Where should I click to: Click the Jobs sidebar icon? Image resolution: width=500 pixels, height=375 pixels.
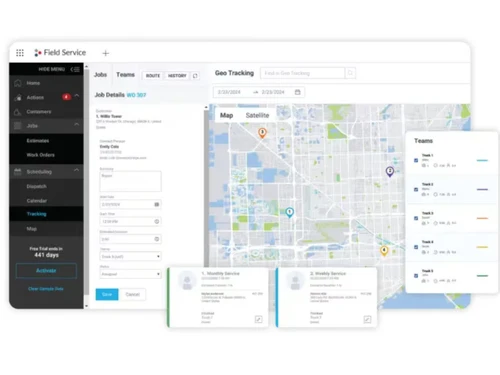18,126
